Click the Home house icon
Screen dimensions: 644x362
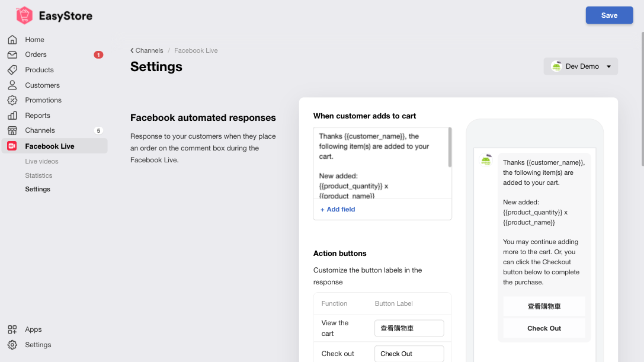[x=12, y=40]
